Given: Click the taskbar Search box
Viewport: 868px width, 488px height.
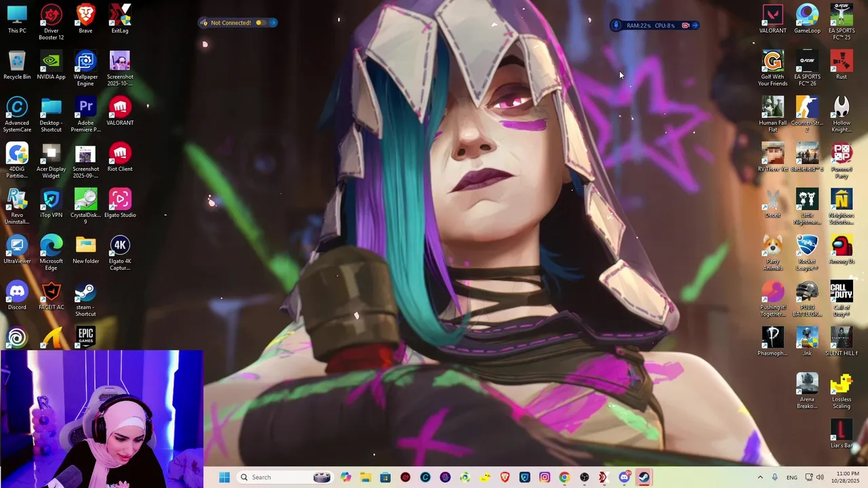Looking at the screenshot, I should tap(285, 477).
